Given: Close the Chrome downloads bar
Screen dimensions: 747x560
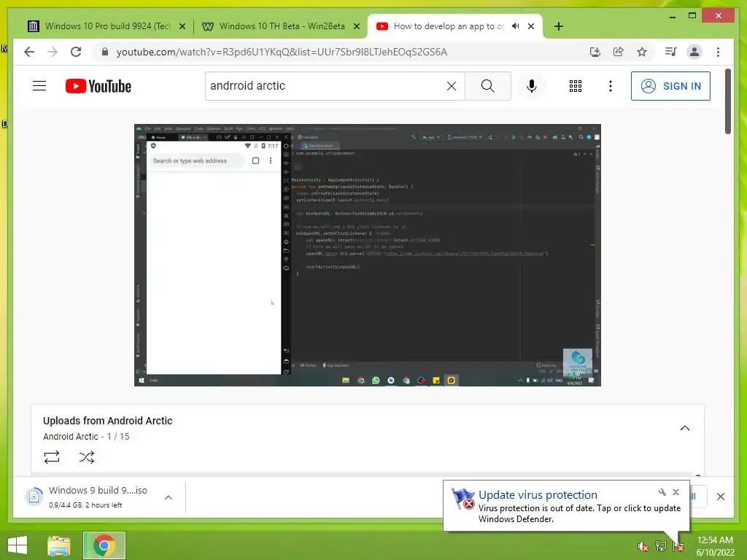Looking at the screenshot, I should point(720,497).
